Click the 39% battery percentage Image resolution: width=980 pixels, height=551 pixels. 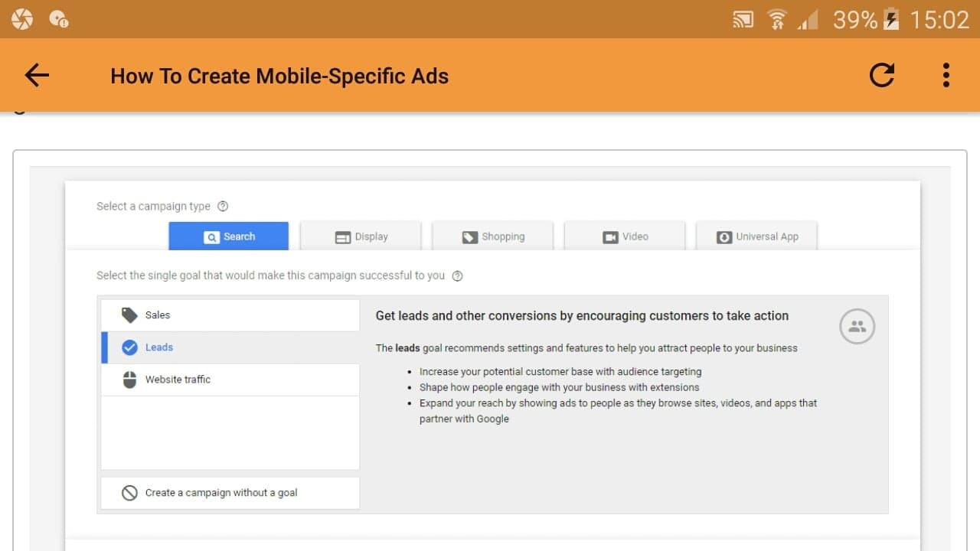click(855, 20)
